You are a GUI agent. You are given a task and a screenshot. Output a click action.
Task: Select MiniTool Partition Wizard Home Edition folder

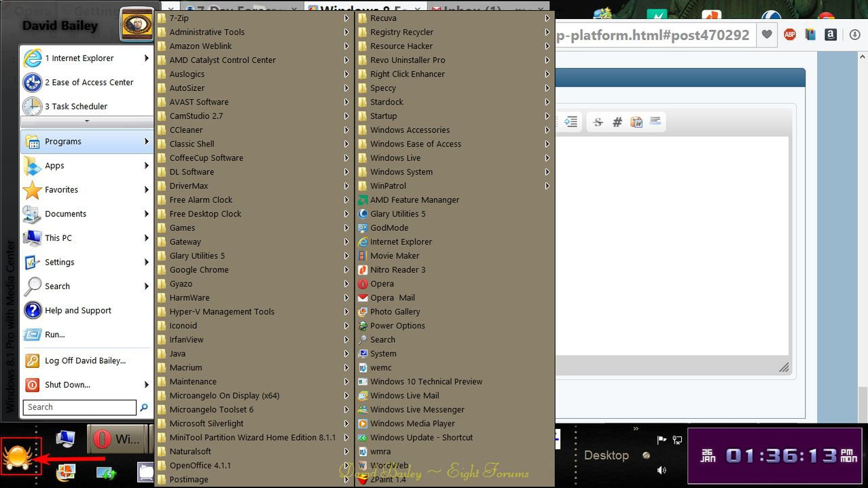pos(253,437)
